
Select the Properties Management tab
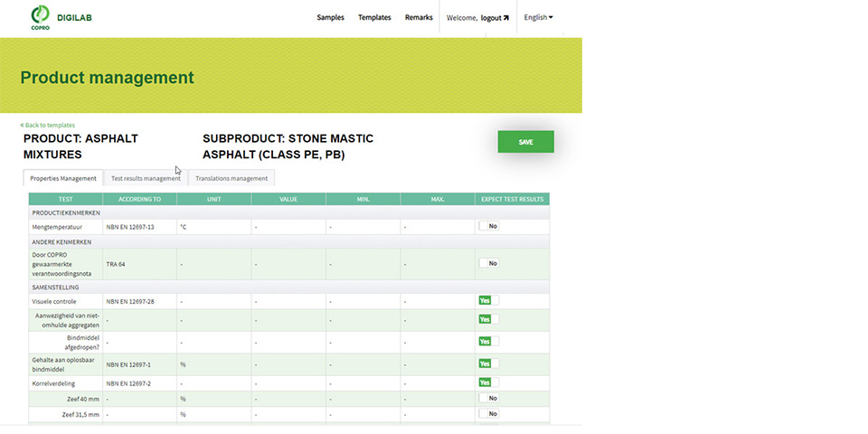(x=63, y=178)
